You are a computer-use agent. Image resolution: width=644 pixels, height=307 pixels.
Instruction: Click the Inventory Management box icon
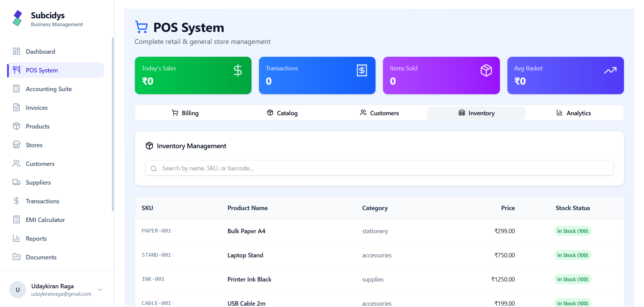[149, 146]
